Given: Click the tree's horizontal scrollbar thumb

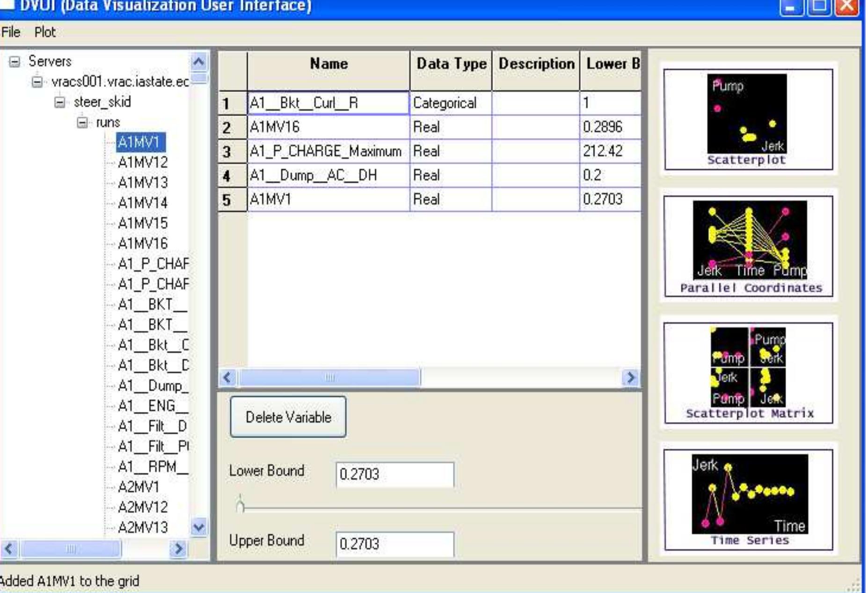Looking at the screenshot, I should [x=71, y=549].
